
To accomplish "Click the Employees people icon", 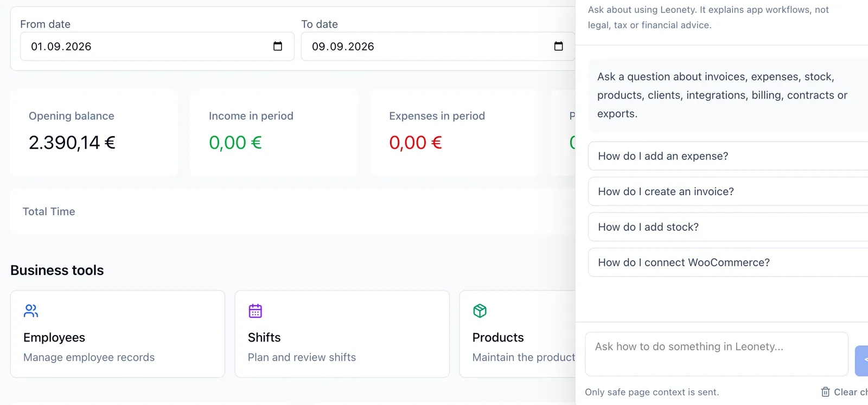I will [x=31, y=311].
